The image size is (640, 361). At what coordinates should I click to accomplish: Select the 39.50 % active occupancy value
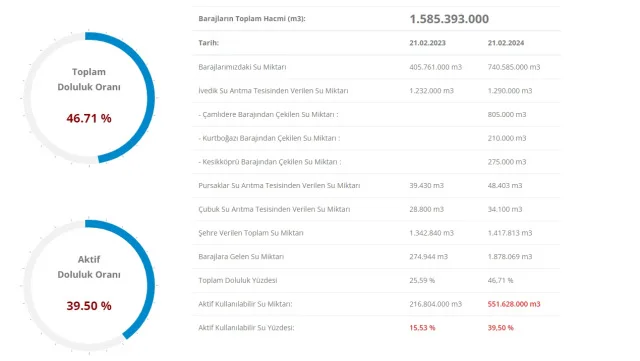point(89,306)
